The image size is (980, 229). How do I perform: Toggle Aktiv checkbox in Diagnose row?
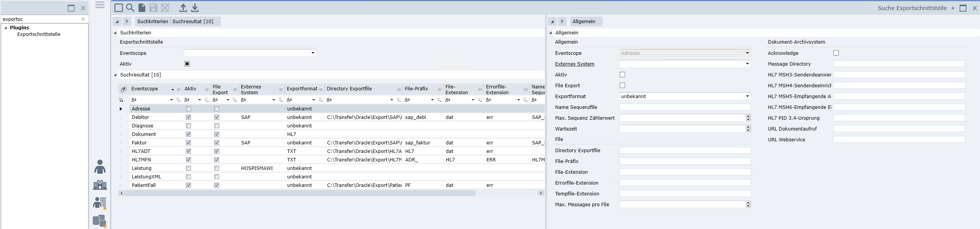pos(188,126)
